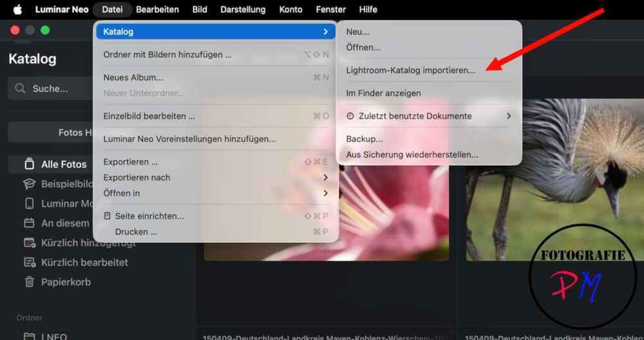
Task: Choose Im Finder anzeigen
Action: coord(429,93)
